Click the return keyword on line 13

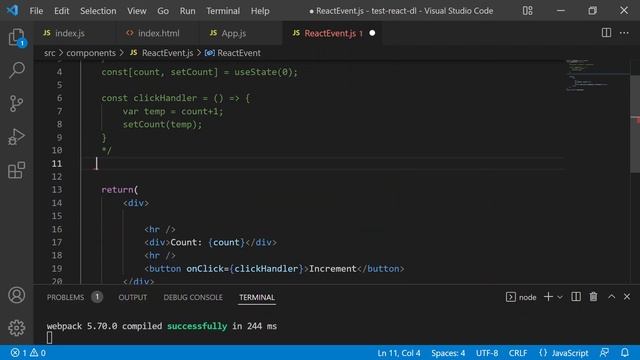(117, 190)
